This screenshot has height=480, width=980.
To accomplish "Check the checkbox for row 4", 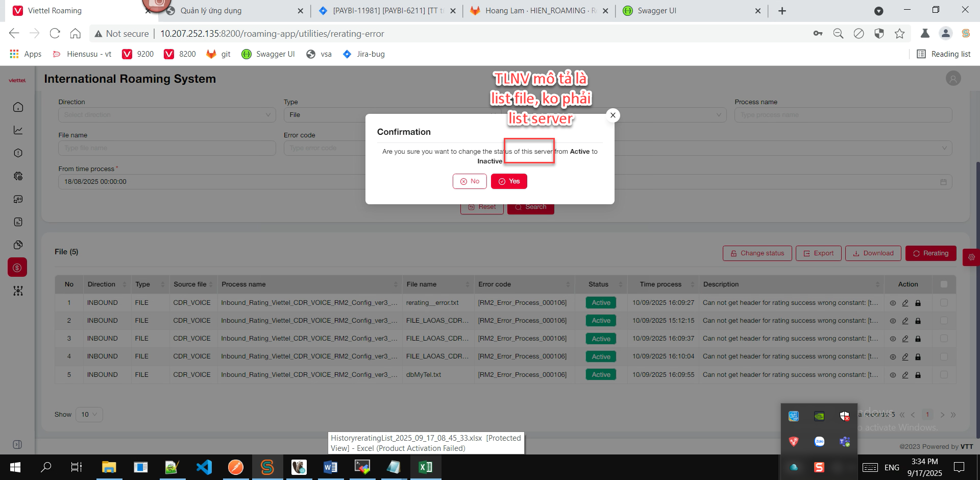I will tap(944, 357).
